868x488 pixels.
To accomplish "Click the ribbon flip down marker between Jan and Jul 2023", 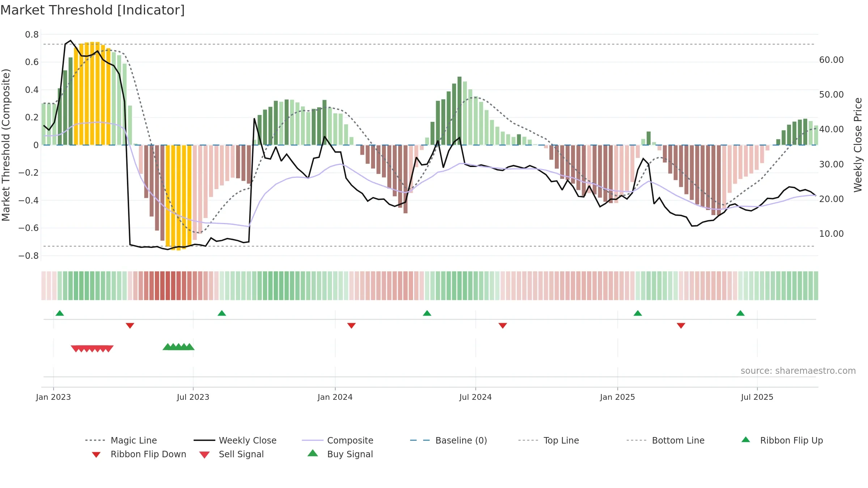I will pos(130,326).
